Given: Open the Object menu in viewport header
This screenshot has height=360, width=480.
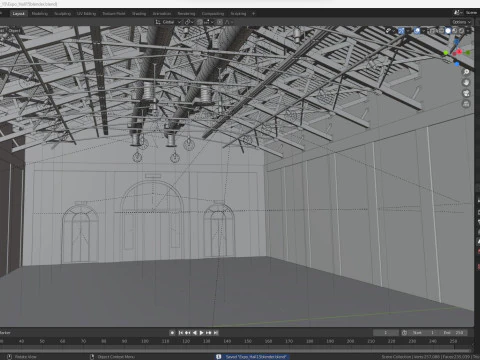Looking at the screenshot, I should click(x=14, y=31).
